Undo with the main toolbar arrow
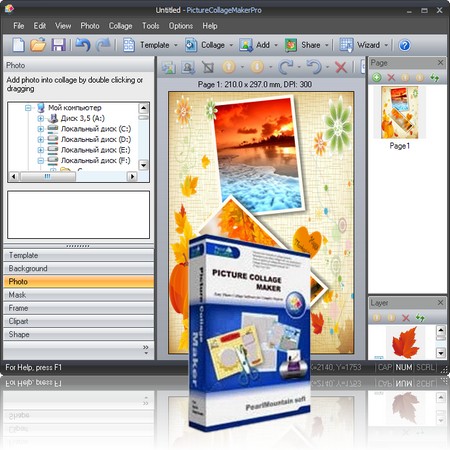The width and height of the screenshot is (450, 450). [x=83, y=45]
